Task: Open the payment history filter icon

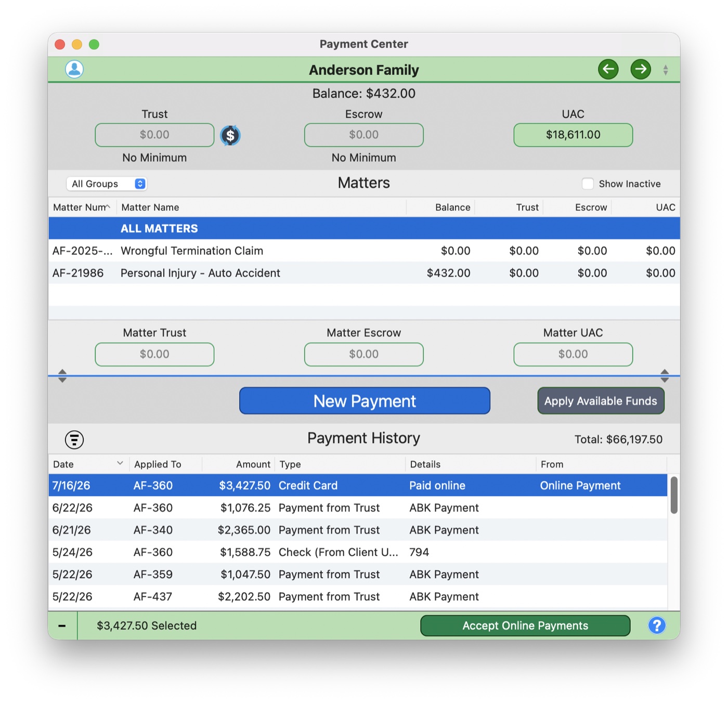Action: (74, 440)
